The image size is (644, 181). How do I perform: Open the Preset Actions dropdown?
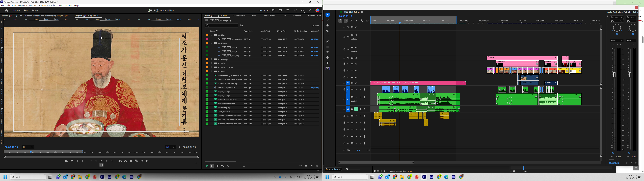333,169
